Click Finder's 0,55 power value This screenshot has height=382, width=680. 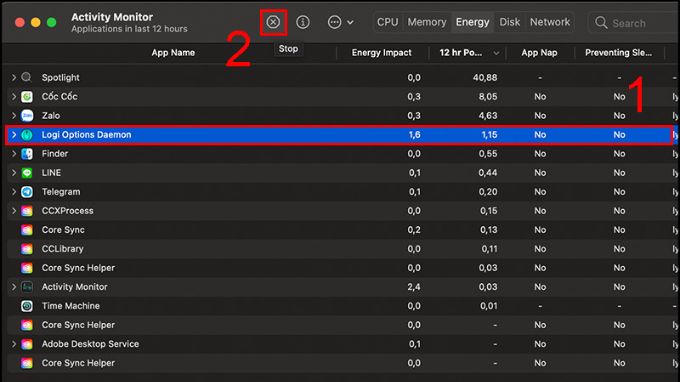click(x=488, y=154)
